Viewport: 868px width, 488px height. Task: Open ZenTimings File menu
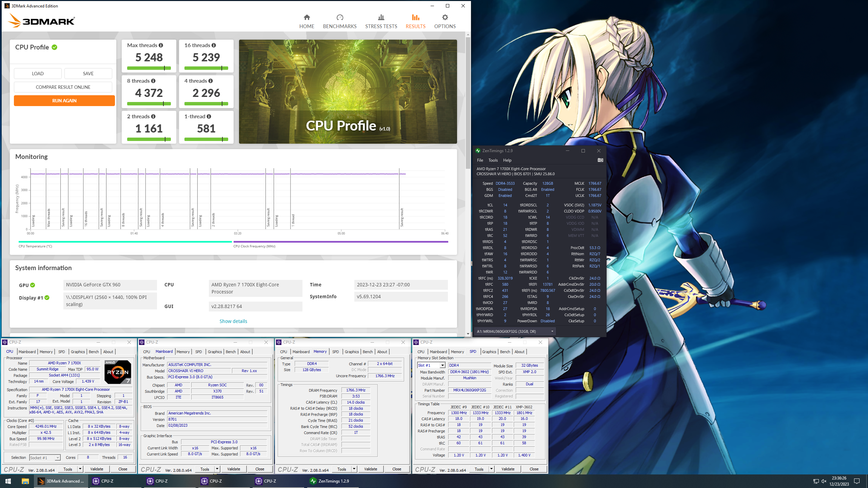pyautogui.click(x=480, y=160)
